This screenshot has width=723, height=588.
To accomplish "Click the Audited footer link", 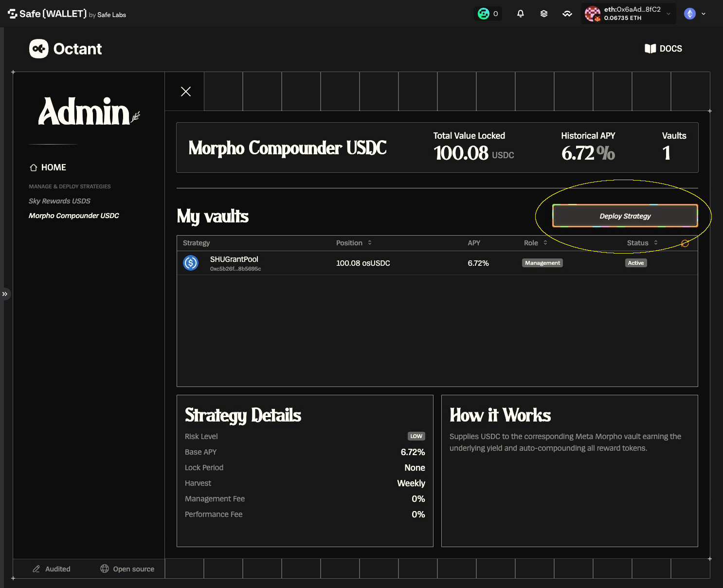I will point(52,569).
